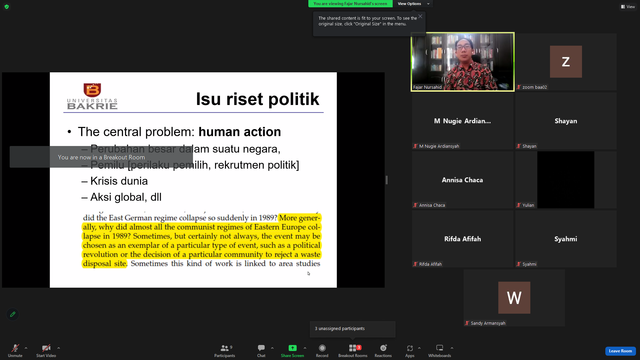The height and width of the screenshot is (360, 640).
Task: Select Syahmi participant tile
Action: coord(566,239)
